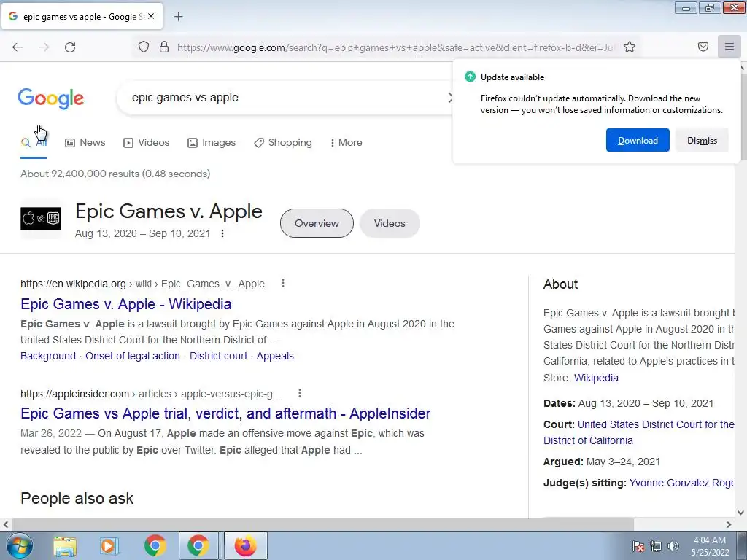Bookmark this page with the star
Image resolution: width=747 pixels, height=560 pixels.
(630, 47)
